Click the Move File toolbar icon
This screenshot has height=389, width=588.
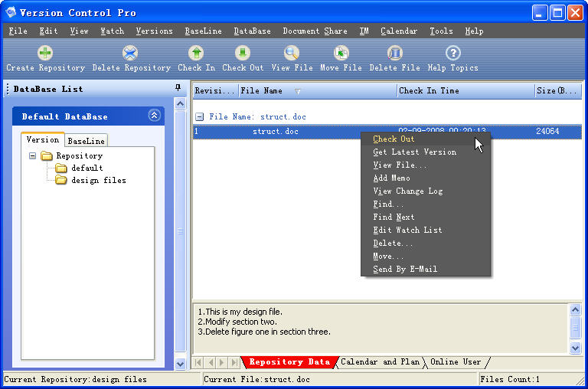[341, 53]
